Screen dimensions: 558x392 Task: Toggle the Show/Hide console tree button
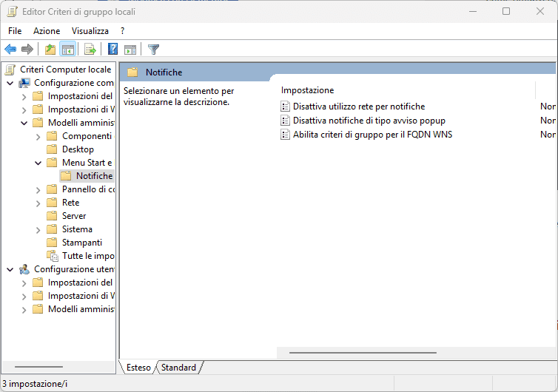[x=67, y=50]
